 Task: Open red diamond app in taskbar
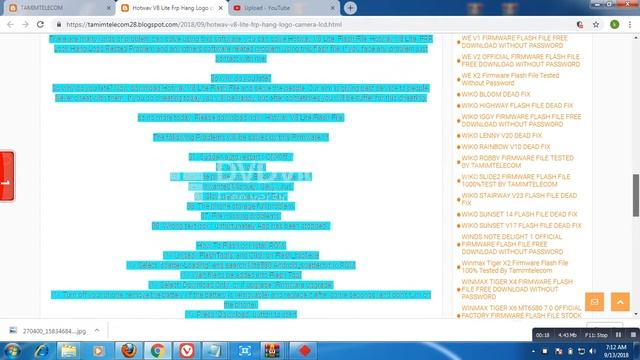[x=304, y=351]
